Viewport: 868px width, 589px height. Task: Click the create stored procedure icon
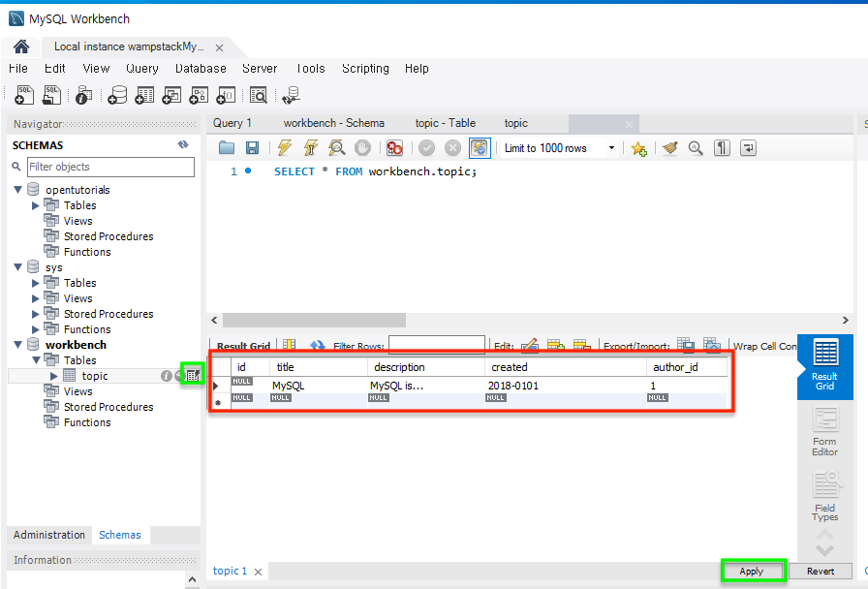[x=199, y=95]
